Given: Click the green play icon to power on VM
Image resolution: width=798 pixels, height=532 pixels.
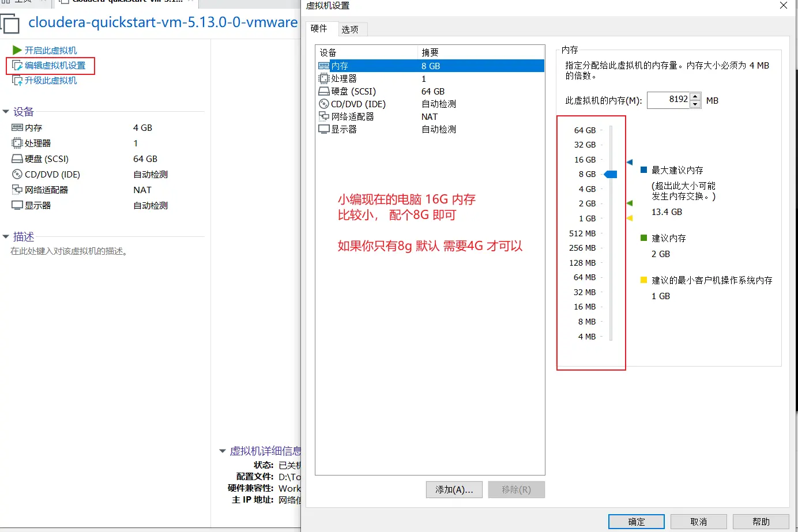Looking at the screenshot, I should click(17, 50).
